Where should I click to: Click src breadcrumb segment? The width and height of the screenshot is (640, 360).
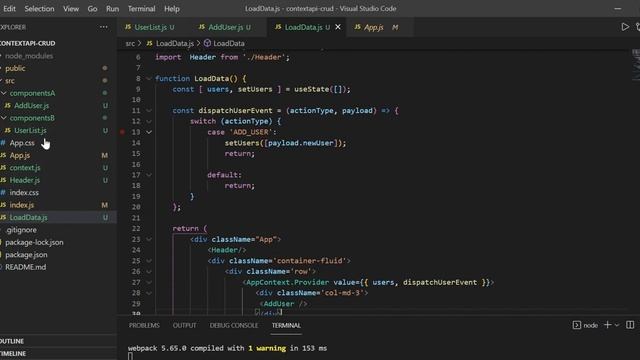tap(130, 43)
